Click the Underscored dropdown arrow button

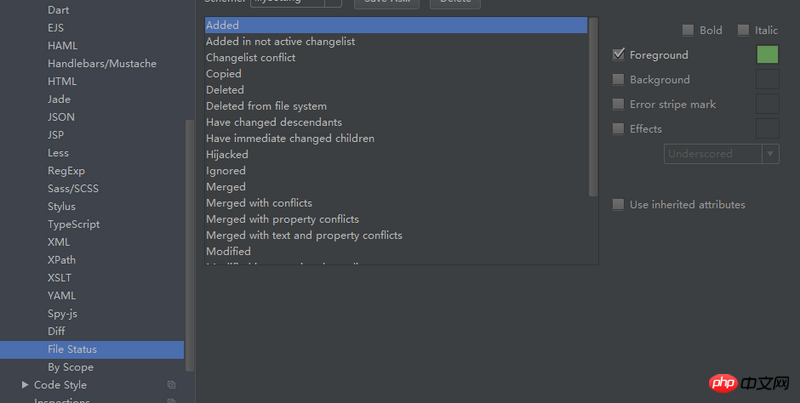770,154
